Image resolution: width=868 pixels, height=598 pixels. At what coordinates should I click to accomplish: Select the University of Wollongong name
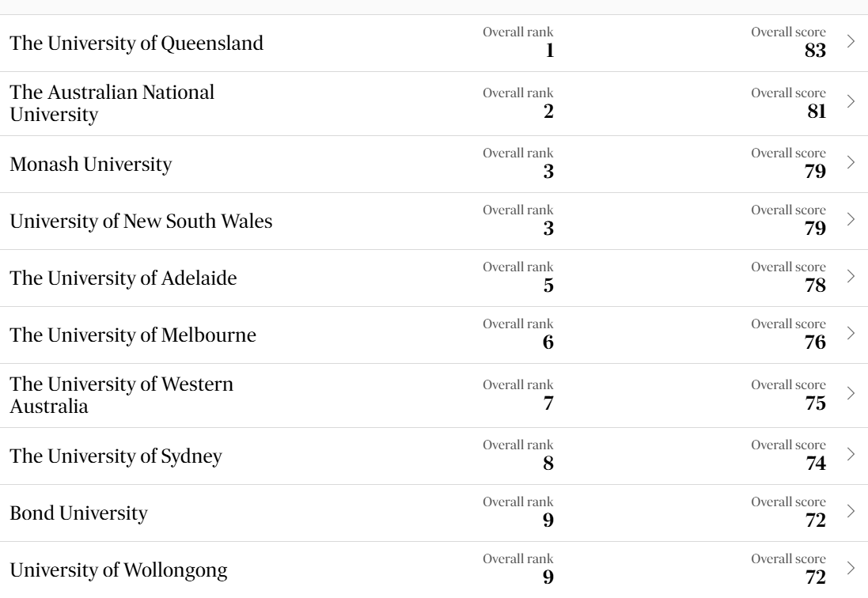[x=119, y=570]
